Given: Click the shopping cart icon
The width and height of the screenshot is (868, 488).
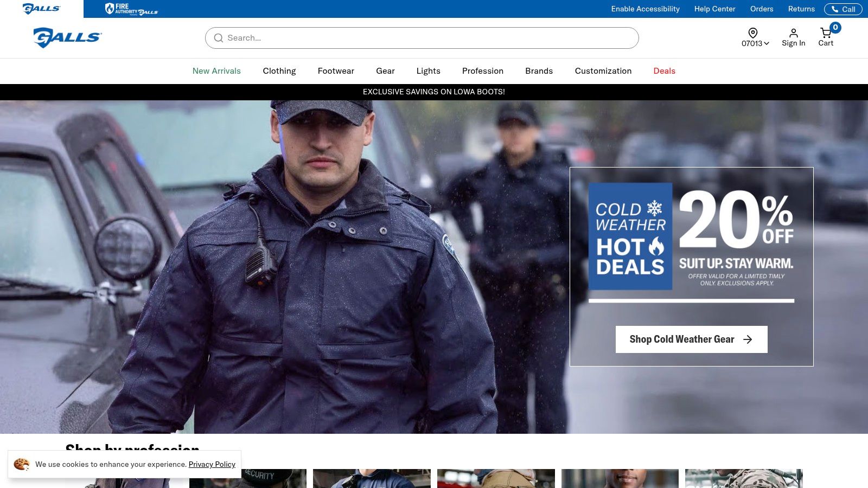Looking at the screenshot, I should 825,33.
